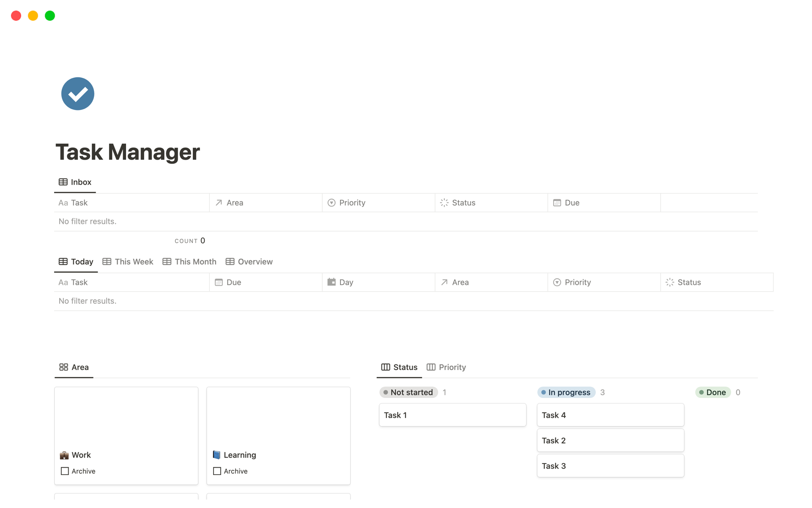Click the blue checkmark page icon
The image size is (812, 508).
click(77, 94)
